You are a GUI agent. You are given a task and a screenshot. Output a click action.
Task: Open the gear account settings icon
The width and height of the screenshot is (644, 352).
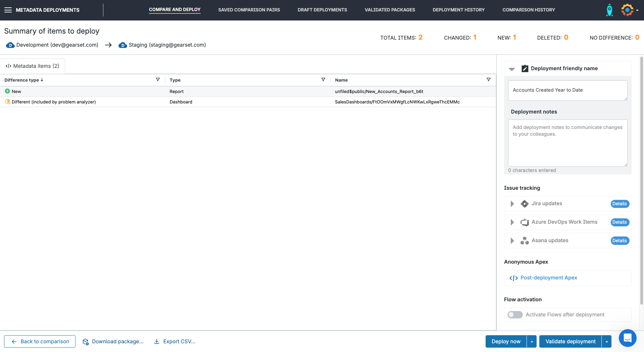(627, 10)
